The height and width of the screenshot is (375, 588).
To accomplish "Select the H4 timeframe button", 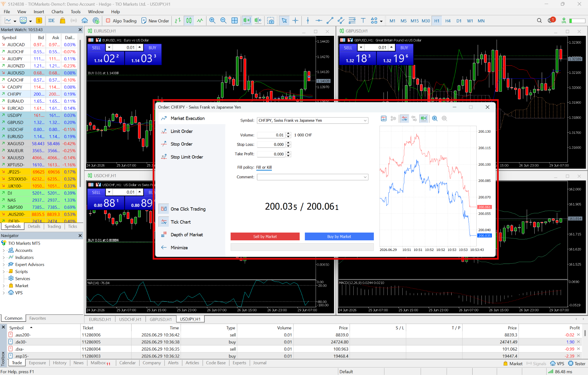I will pos(448,21).
